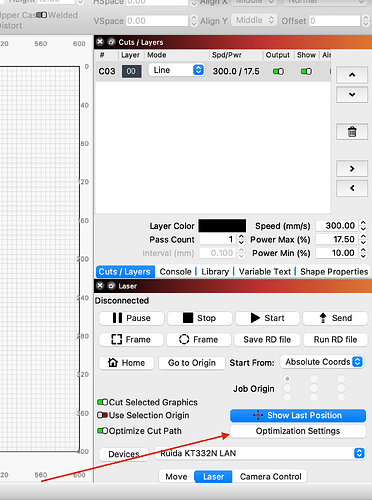The image size is (372, 500).
Task: Toggle Cut Selected Graphics
Action: point(102,402)
